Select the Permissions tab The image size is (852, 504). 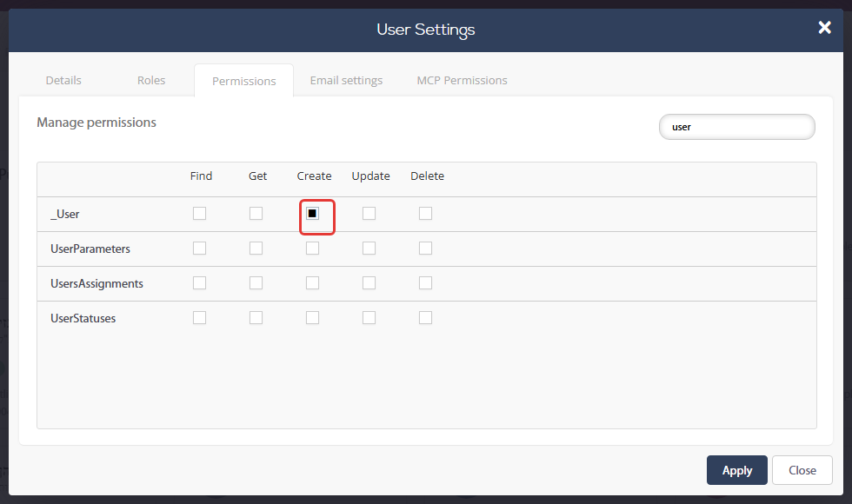244,81
